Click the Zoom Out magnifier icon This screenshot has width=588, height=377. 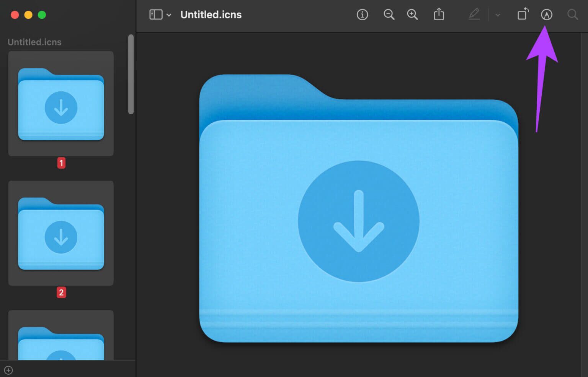tap(389, 15)
